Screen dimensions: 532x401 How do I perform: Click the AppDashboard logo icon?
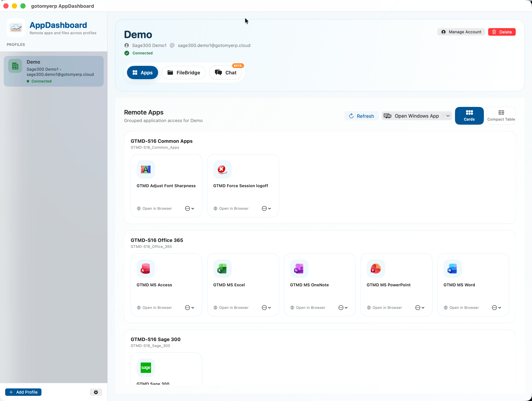click(16, 28)
